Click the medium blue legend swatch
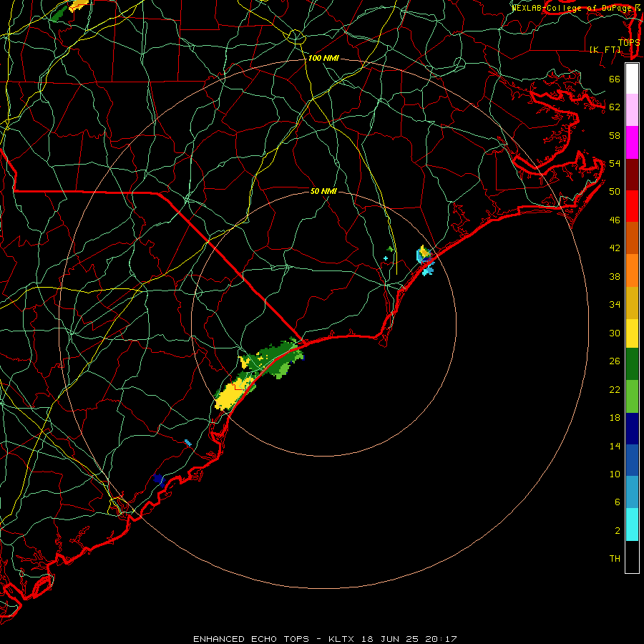The image size is (644, 644). [x=632, y=460]
